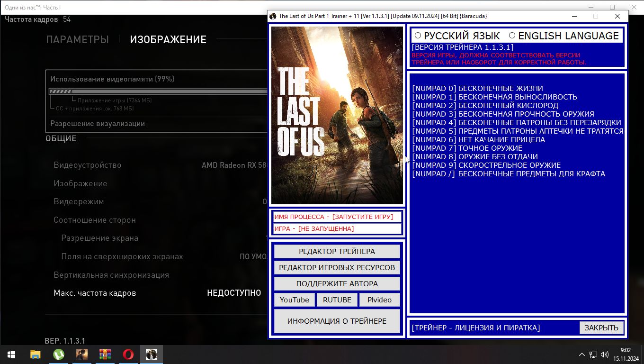Switch to The Last of Us game taskbar icon
The width and height of the screenshot is (644, 364).
tap(82, 355)
